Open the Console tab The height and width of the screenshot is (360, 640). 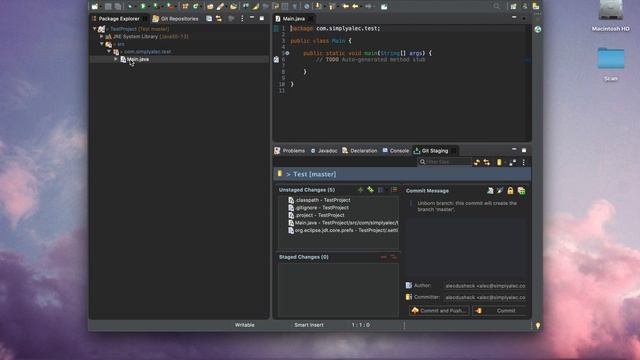coord(396,151)
